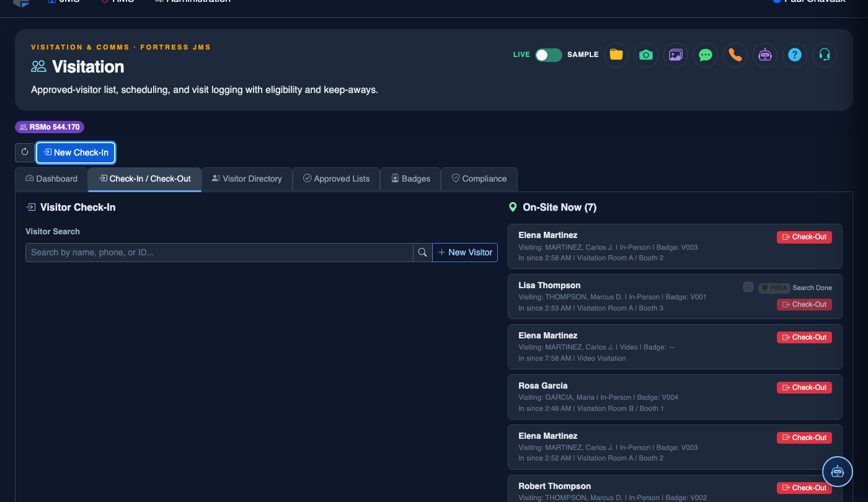Open the Visitor Directory tab
This screenshot has height=502, width=868.
[247, 178]
